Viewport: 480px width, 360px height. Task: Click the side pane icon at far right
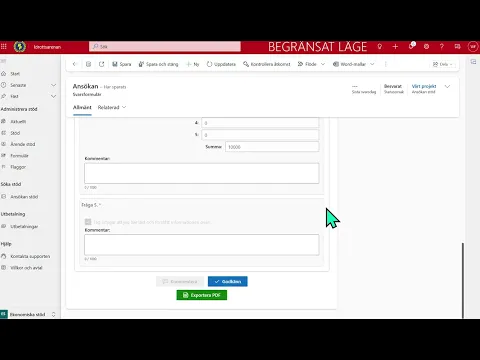click(473, 62)
